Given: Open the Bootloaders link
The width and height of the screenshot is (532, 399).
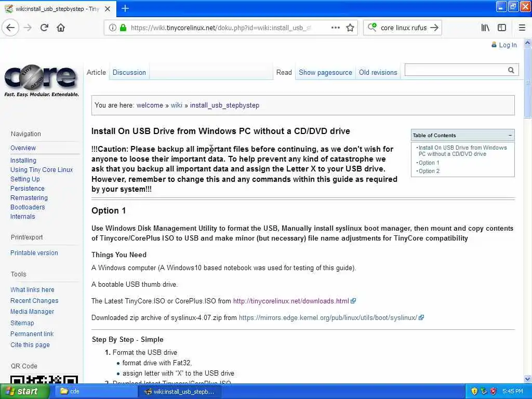Looking at the screenshot, I should pos(28,207).
